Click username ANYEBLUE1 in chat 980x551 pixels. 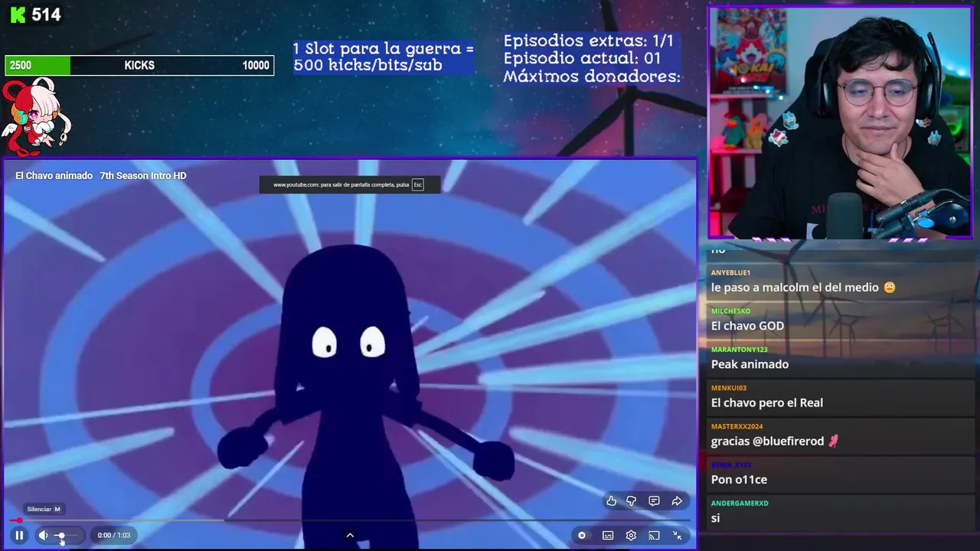tap(730, 273)
